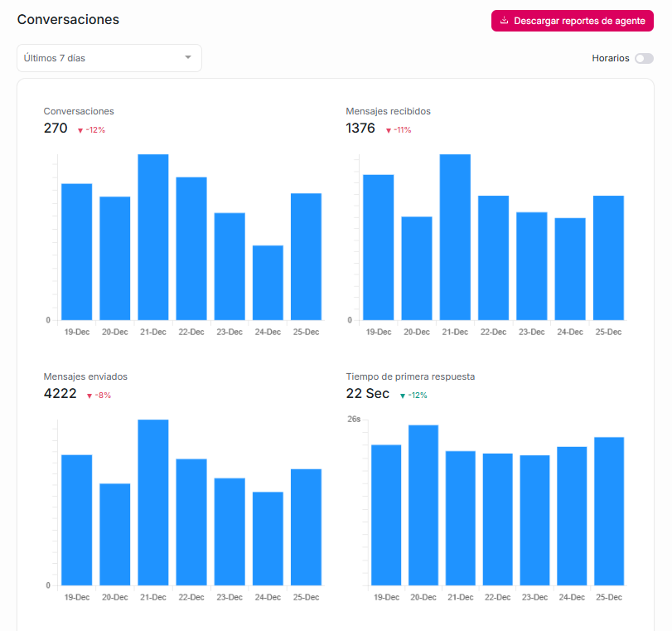Click the red trend arrow beside Mensajes enviados -8%
The image size is (672, 631).
tap(89, 396)
